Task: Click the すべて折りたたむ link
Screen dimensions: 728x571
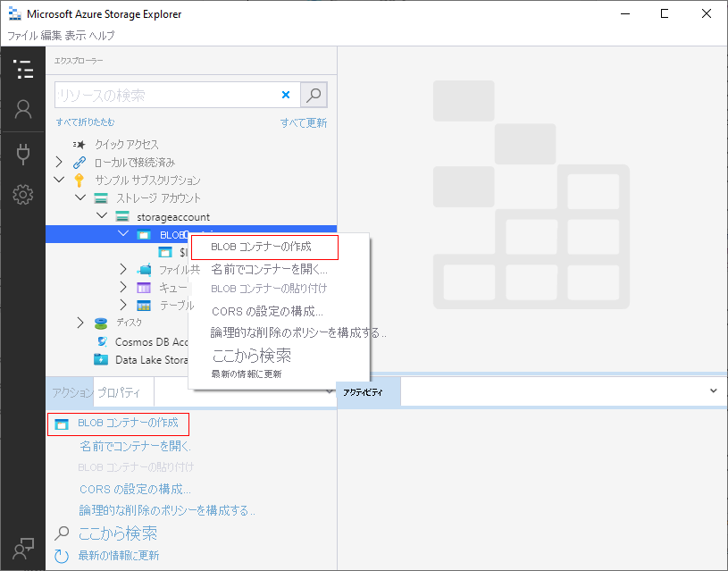Action: click(86, 122)
